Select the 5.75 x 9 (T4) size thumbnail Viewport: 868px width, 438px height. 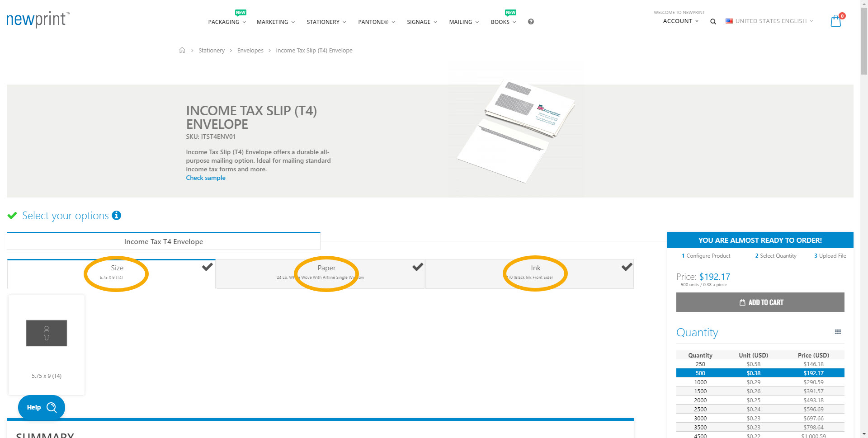point(47,345)
